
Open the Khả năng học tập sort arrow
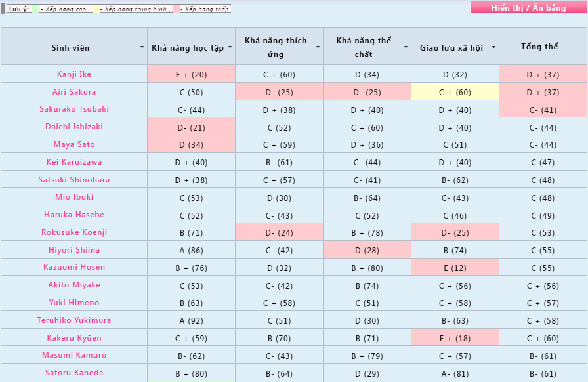coord(230,47)
